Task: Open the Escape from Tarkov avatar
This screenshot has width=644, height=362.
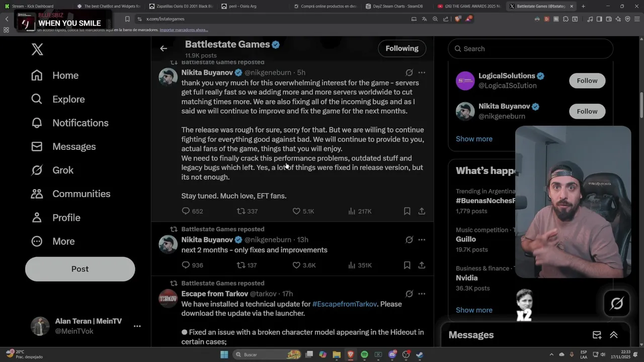Action: point(168,298)
